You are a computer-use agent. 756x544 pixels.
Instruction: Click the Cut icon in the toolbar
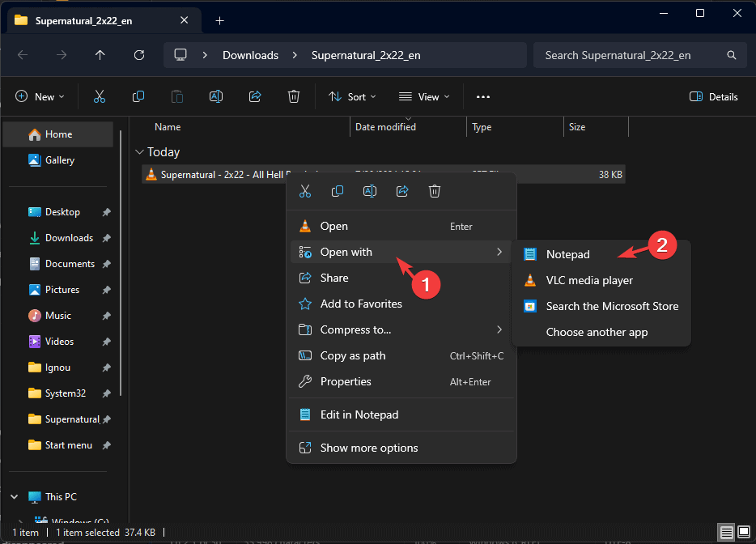pos(100,96)
